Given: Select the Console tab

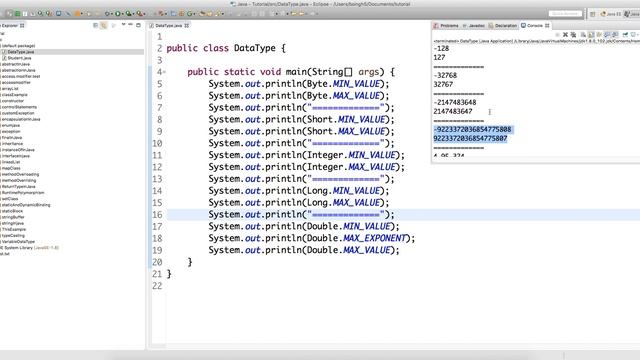Looking at the screenshot, I should coord(535,25).
